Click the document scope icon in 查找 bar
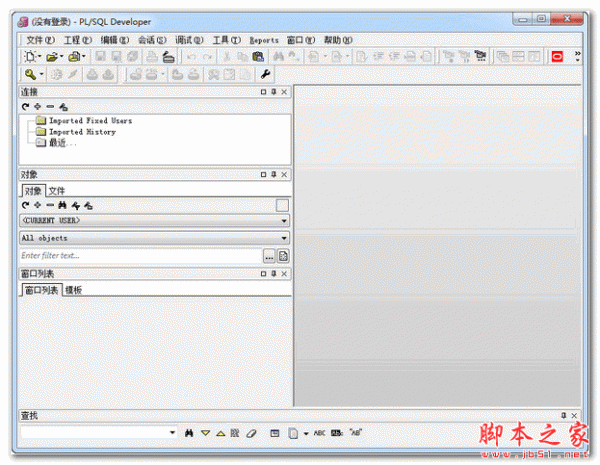This screenshot has height=465, width=600. (x=293, y=433)
